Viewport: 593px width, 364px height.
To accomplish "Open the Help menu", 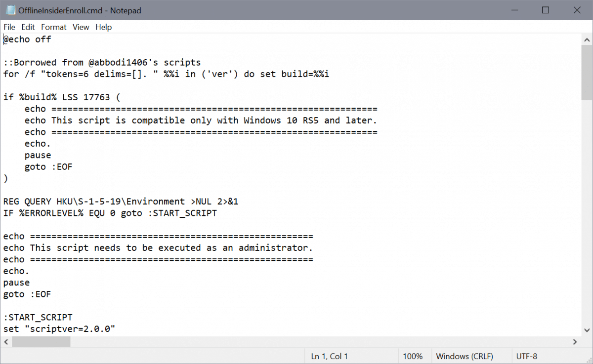I will pyautogui.click(x=104, y=27).
